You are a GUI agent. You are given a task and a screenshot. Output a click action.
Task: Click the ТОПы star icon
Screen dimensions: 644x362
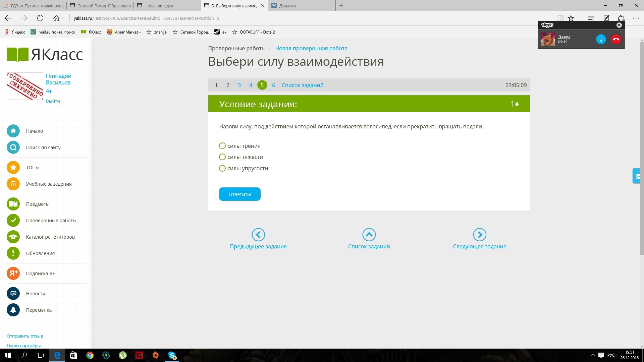coord(13,168)
